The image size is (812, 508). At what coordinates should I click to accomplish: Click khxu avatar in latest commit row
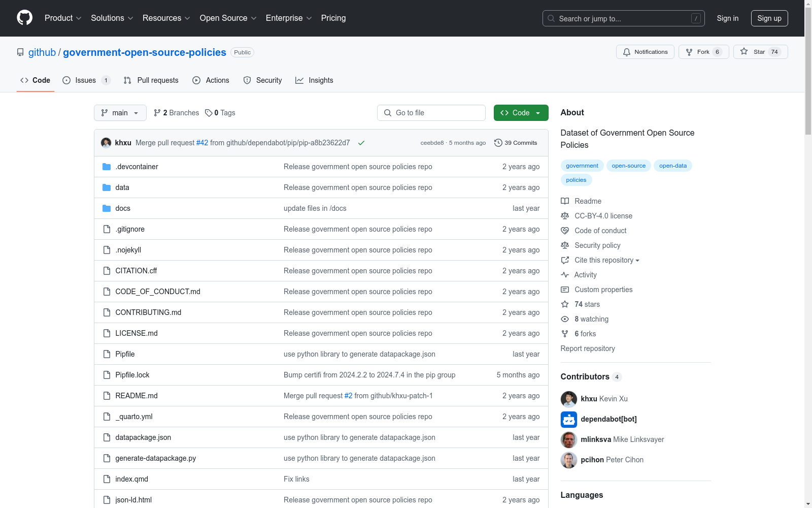[x=106, y=143]
